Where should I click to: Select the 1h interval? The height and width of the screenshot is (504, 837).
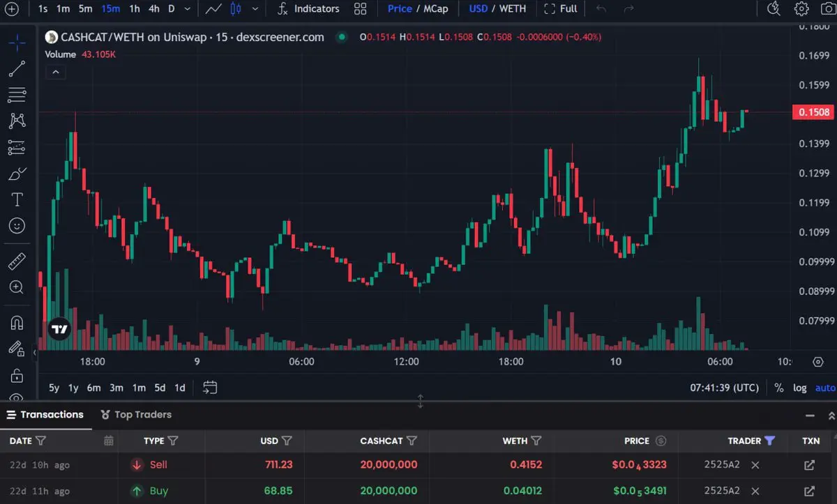135,9
